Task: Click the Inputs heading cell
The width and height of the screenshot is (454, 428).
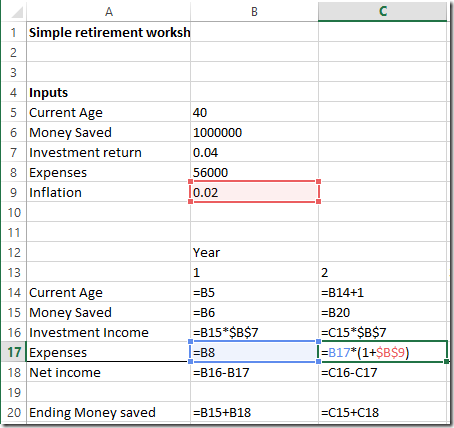Action: pos(109,92)
